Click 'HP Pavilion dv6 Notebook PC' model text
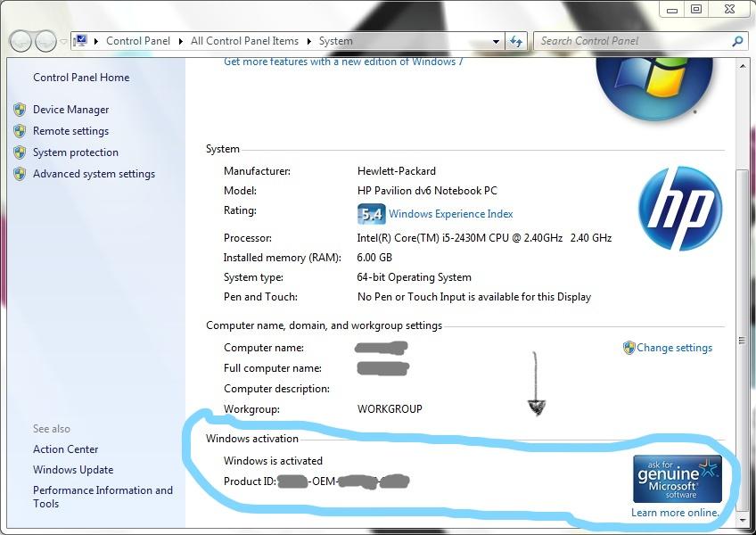This screenshot has width=756, height=535. tap(427, 191)
